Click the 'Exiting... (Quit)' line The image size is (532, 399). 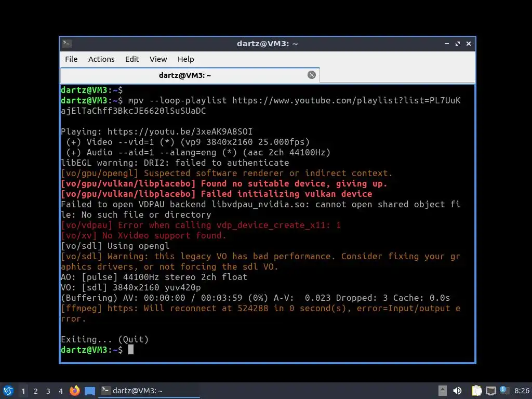pyautogui.click(x=104, y=340)
